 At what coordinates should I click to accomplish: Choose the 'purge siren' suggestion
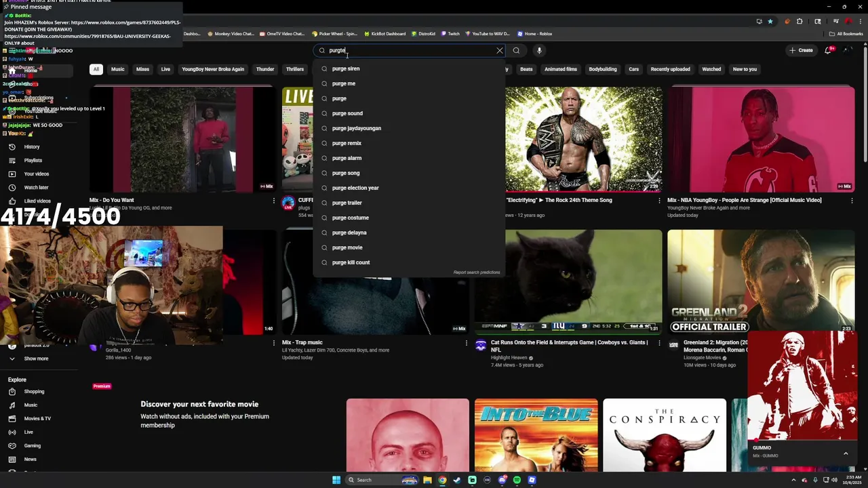point(409,68)
